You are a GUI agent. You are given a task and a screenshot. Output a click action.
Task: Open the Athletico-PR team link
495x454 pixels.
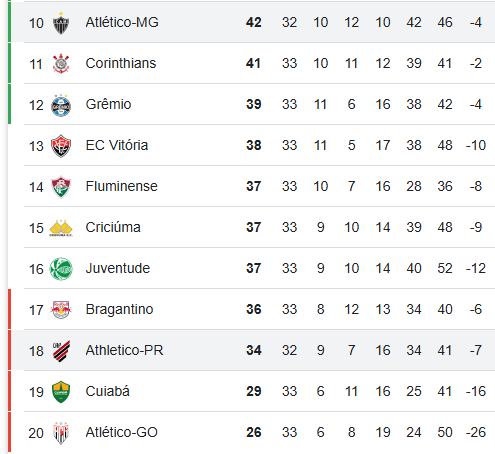coord(124,350)
